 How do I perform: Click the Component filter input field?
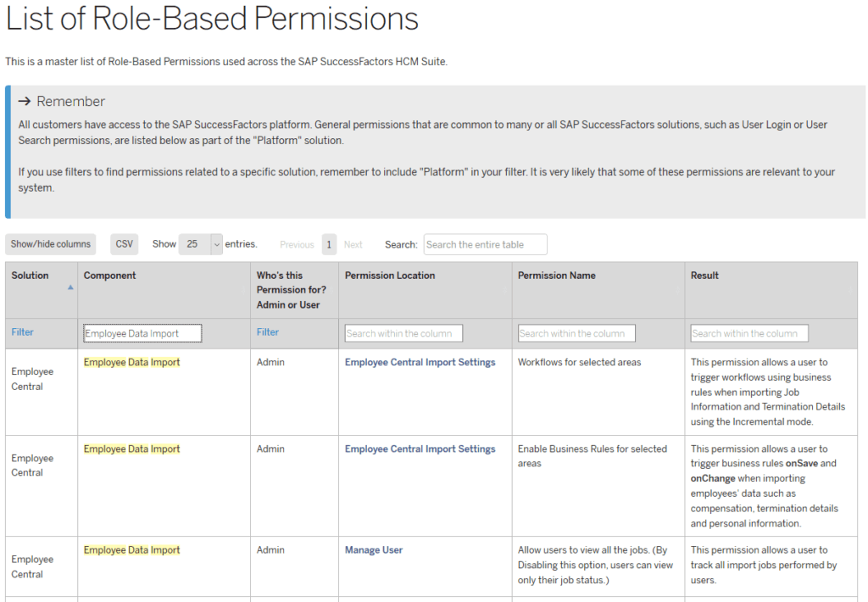pos(142,333)
